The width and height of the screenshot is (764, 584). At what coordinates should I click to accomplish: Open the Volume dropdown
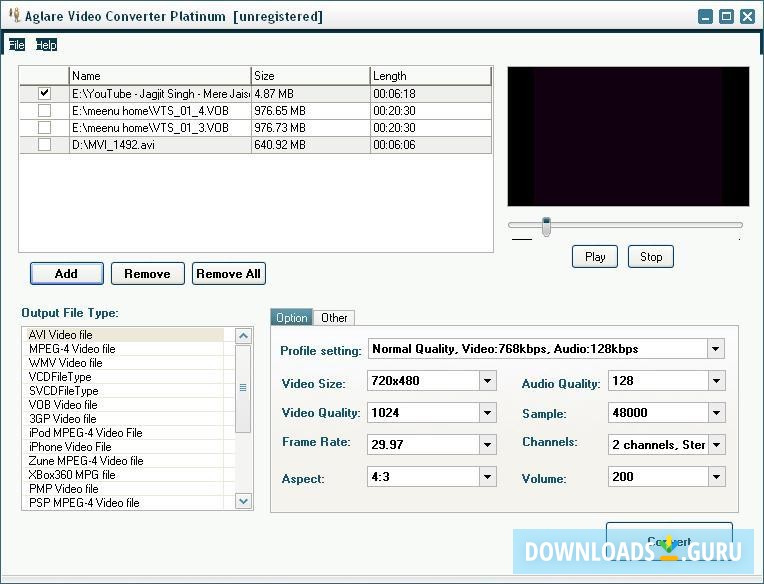716,477
